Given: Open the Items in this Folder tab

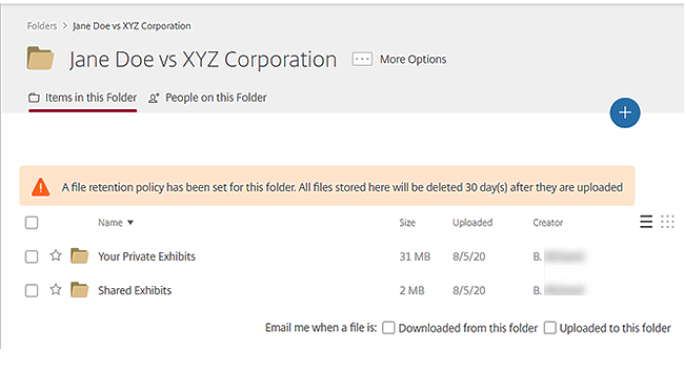Looking at the screenshot, I should pos(83,98).
